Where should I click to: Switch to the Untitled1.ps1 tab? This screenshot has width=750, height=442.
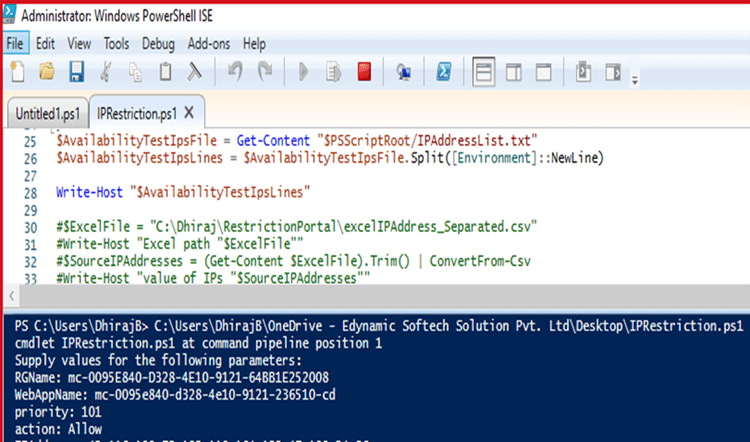(x=48, y=114)
